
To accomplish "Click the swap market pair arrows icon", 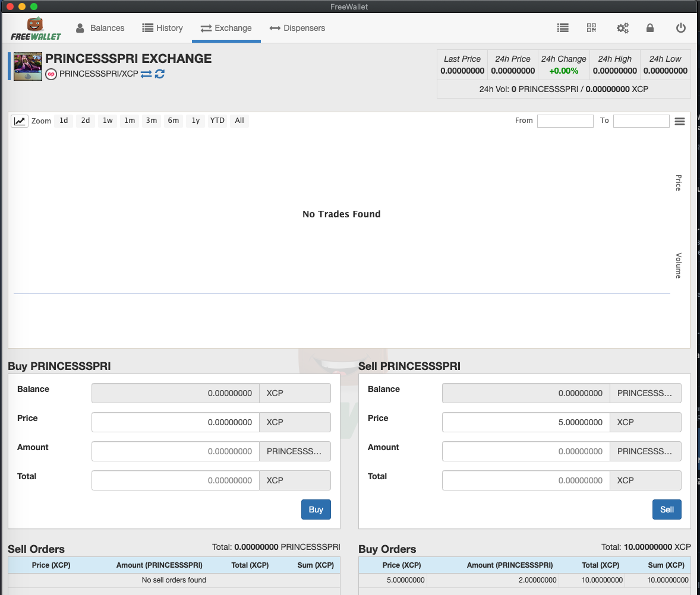I will pos(146,74).
